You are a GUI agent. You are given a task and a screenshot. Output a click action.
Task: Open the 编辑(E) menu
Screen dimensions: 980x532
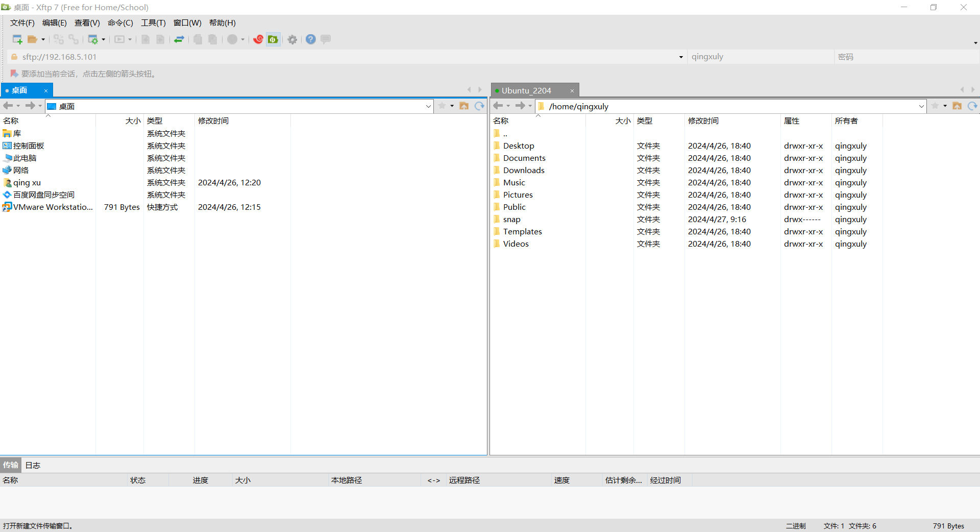(55, 23)
